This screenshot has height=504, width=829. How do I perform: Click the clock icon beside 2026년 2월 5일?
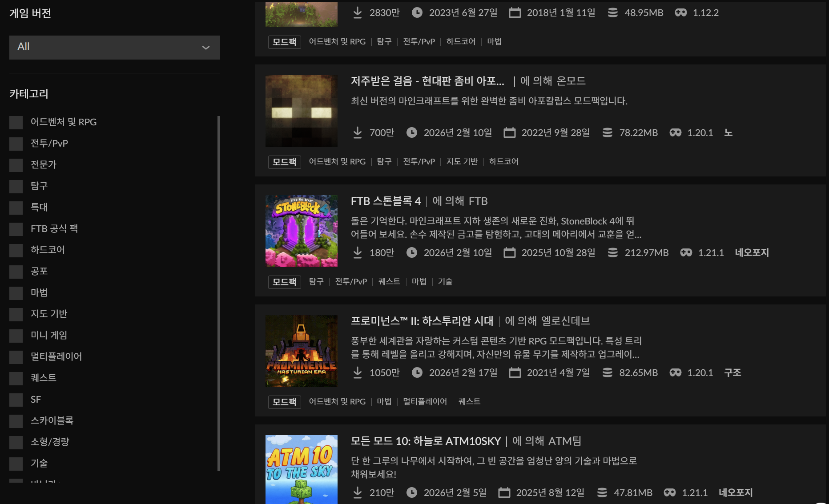412,493
